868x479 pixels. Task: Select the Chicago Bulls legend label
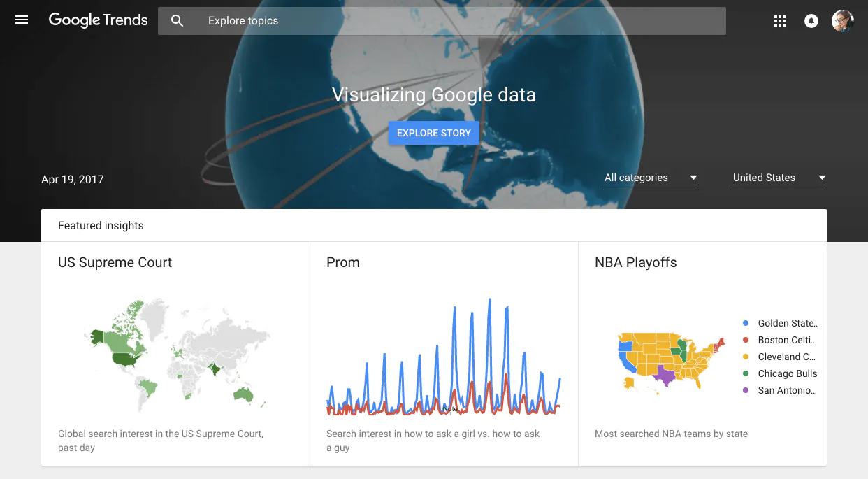[788, 373]
